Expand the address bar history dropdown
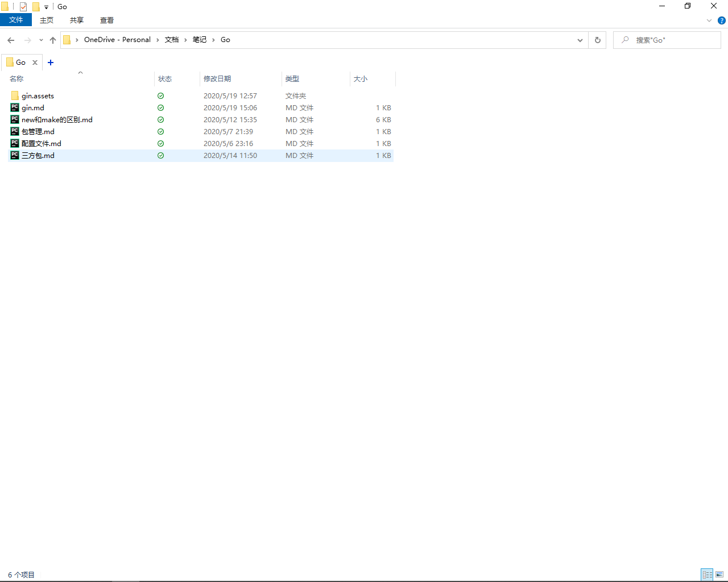Viewport: 728px width, 582px height. (580, 40)
